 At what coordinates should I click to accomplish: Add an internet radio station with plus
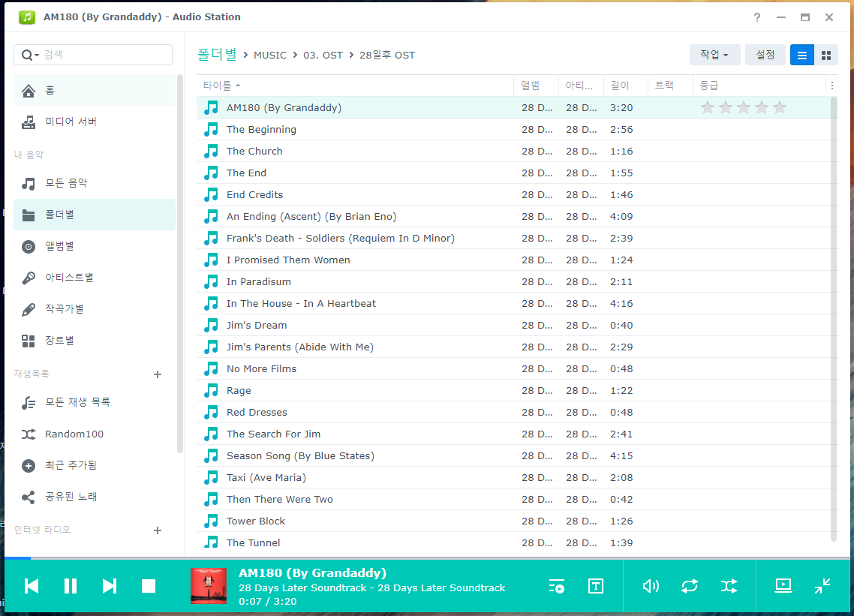click(158, 530)
